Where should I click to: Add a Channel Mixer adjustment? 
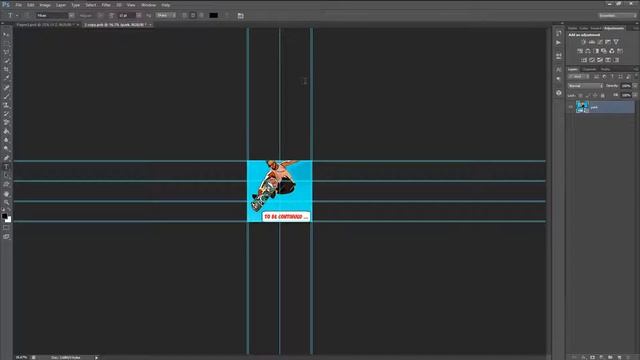(x=612, y=51)
